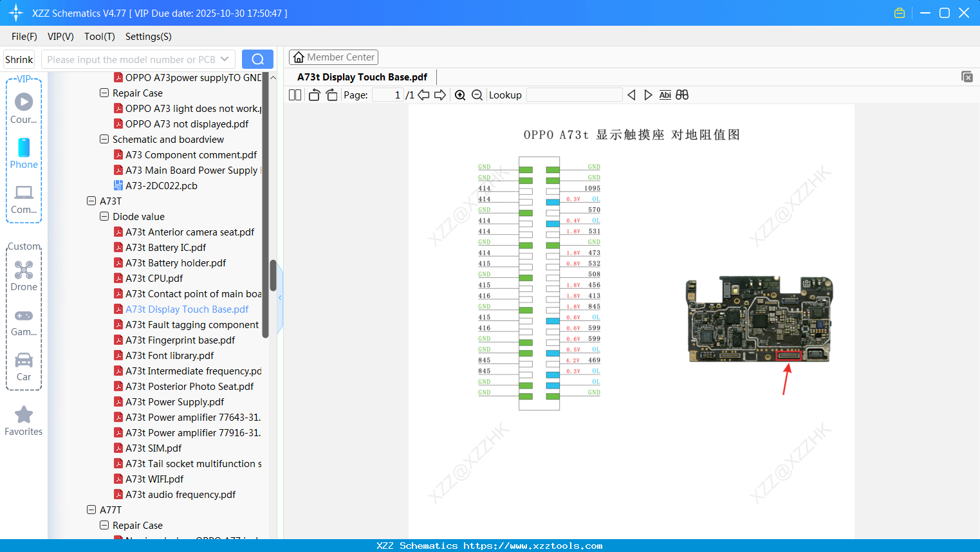Open A73t SIM.pdf

pos(147,448)
